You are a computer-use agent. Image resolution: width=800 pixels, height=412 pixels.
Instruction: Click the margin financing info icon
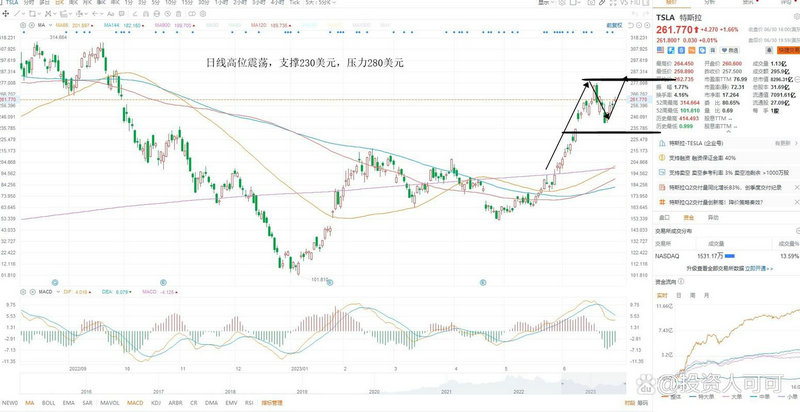pyautogui.click(x=660, y=157)
